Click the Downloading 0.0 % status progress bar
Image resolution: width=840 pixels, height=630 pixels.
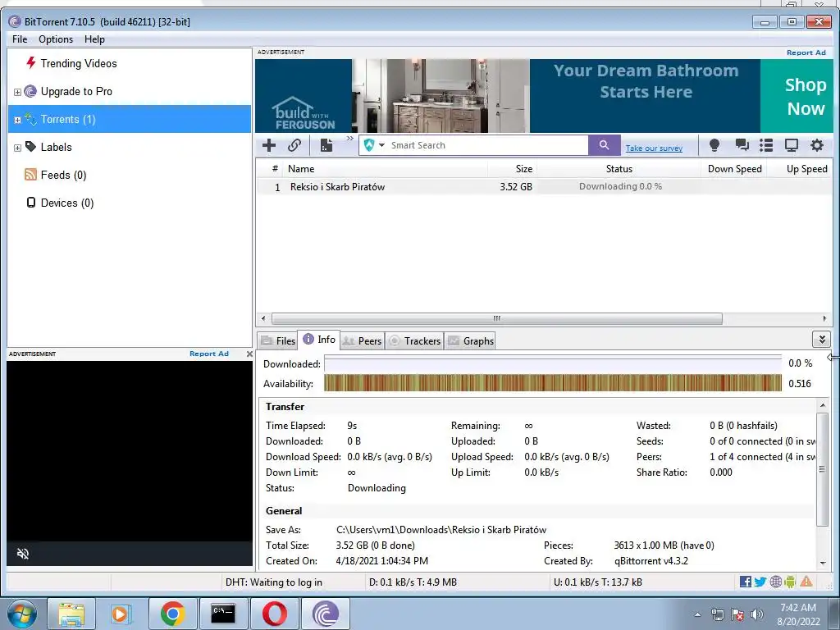click(x=620, y=186)
